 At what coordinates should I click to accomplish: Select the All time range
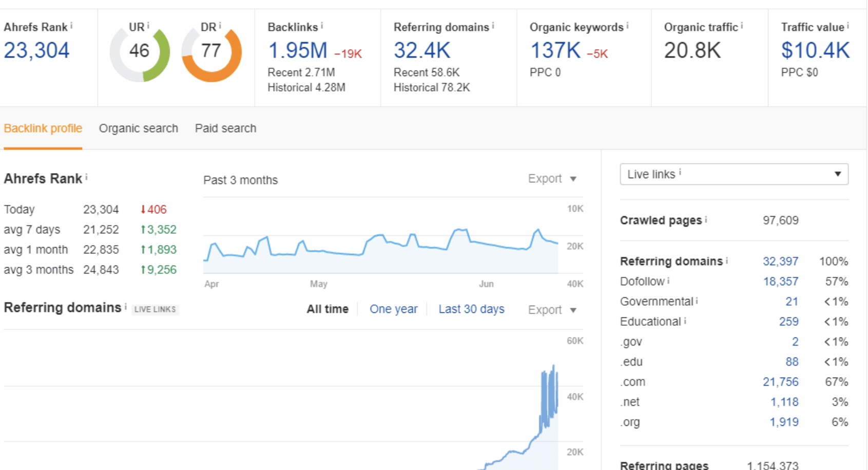[327, 309]
